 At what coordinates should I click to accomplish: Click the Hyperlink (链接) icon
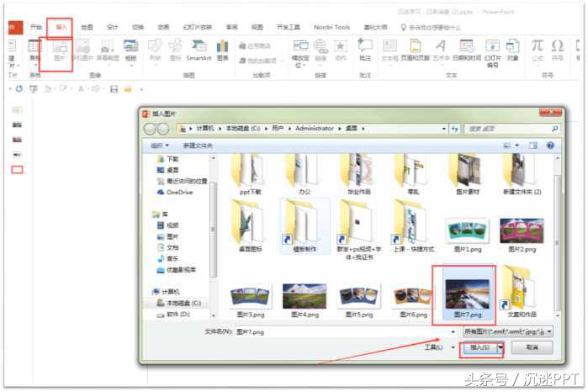(320, 50)
